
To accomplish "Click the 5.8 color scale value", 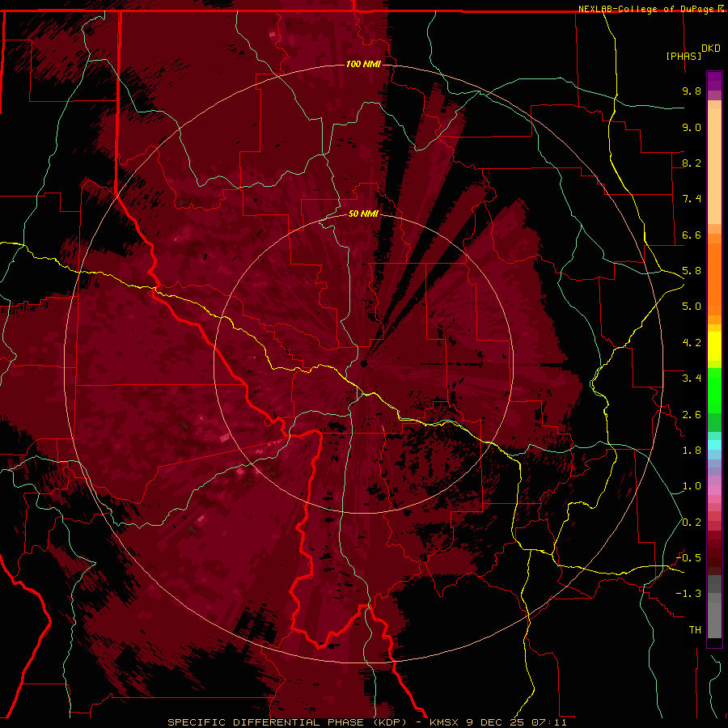I will pos(692,271).
